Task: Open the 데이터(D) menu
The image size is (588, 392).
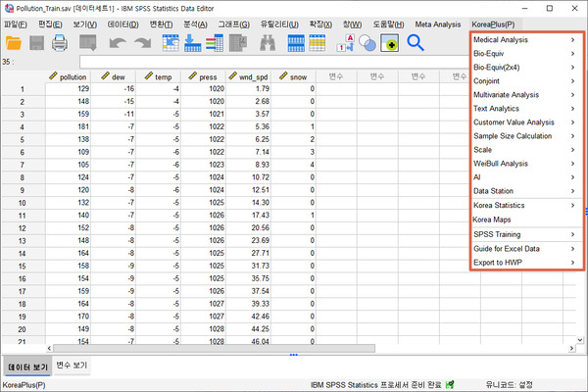Action: (123, 24)
